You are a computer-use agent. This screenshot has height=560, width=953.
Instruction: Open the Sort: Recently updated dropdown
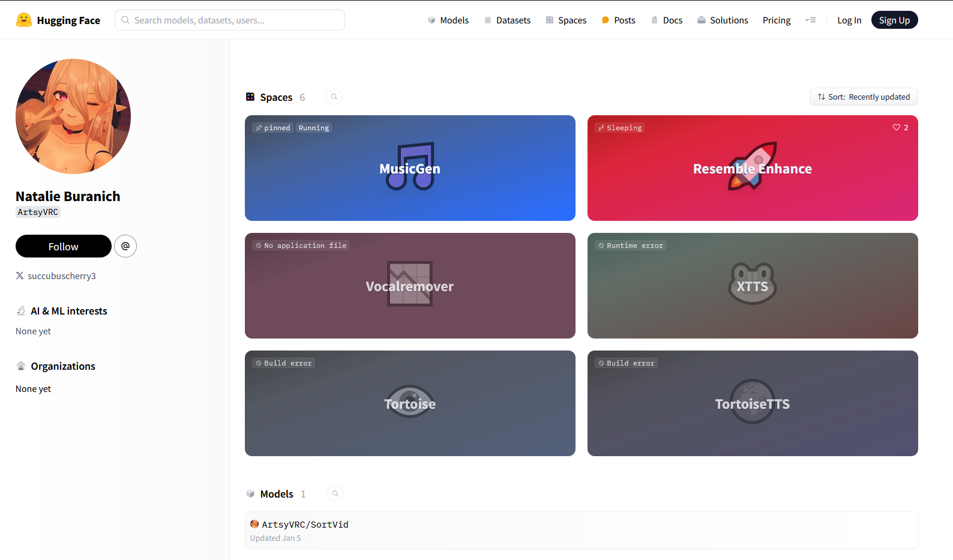pyautogui.click(x=864, y=97)
